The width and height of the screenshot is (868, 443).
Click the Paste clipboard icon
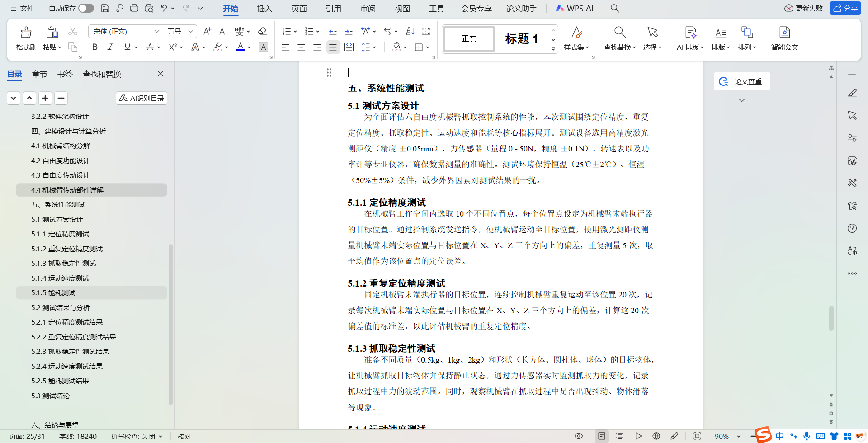click(52, 32)
